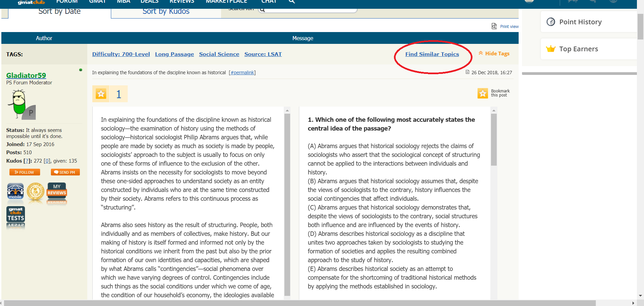
Task: Click the kudos star icon
Action: (x=101, y=94)
